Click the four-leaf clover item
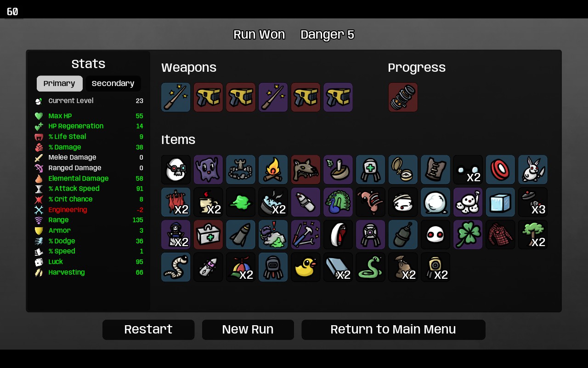588x368 pixels. [468, 235]
